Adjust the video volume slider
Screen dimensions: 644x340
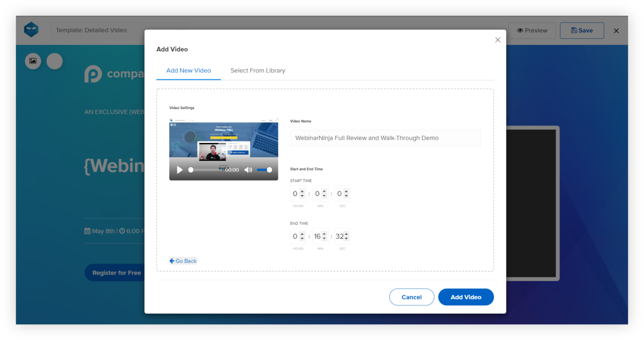tap(264, 170)
